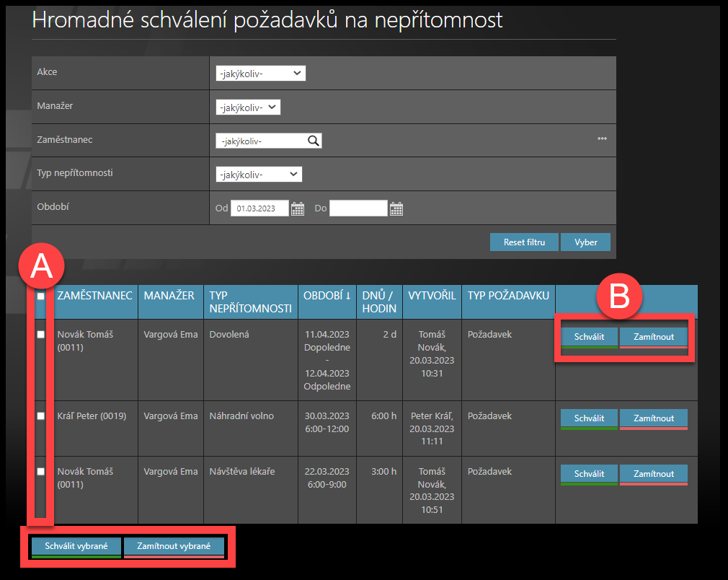Click Schválit vybrané button

[x=76, y=546]
